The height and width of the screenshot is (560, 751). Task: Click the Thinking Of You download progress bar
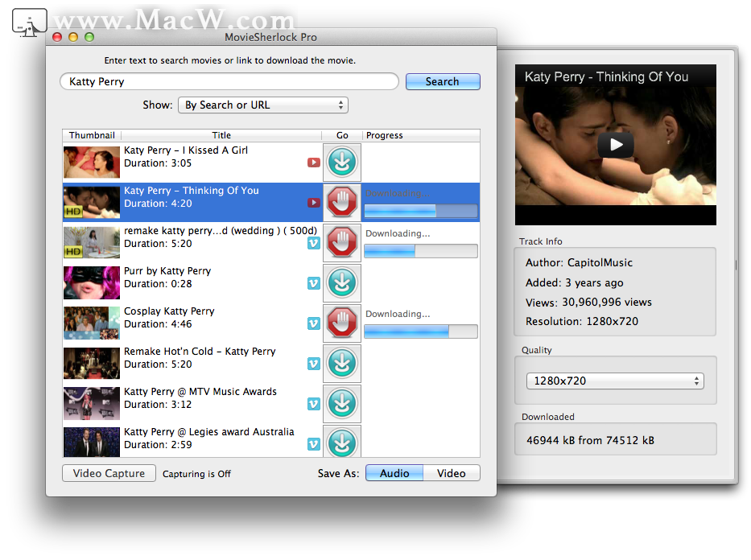point(421,211)
